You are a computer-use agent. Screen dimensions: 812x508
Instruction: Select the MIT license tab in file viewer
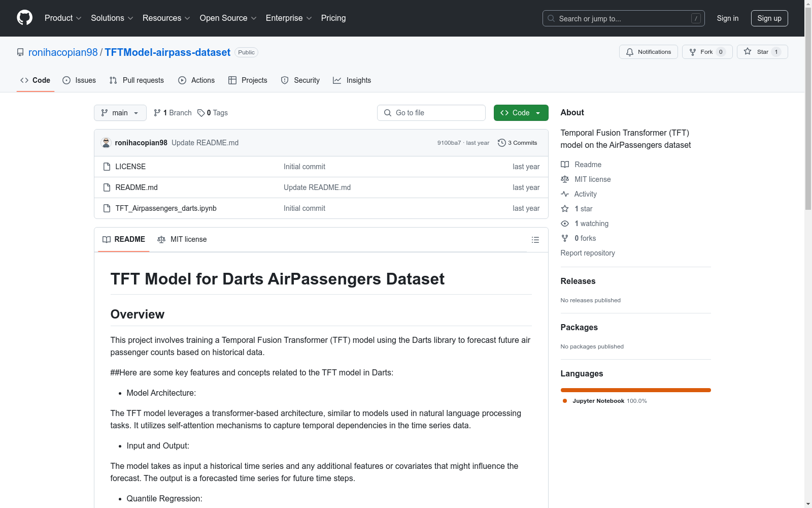click(x=182, y=239)
